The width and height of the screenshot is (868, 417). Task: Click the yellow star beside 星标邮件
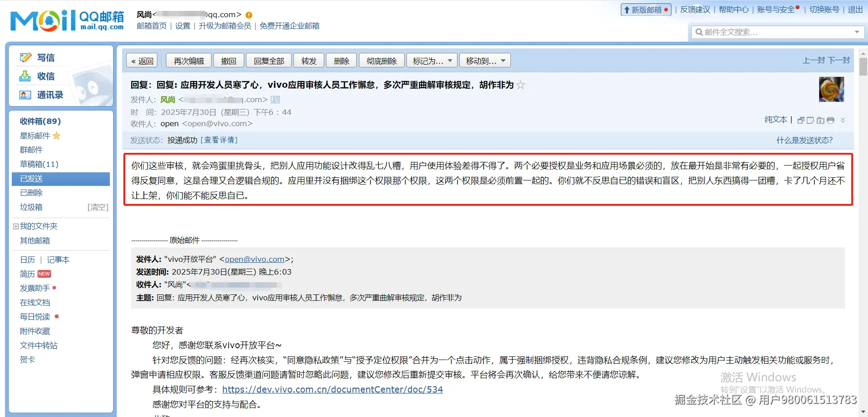[x=57, y=136]
